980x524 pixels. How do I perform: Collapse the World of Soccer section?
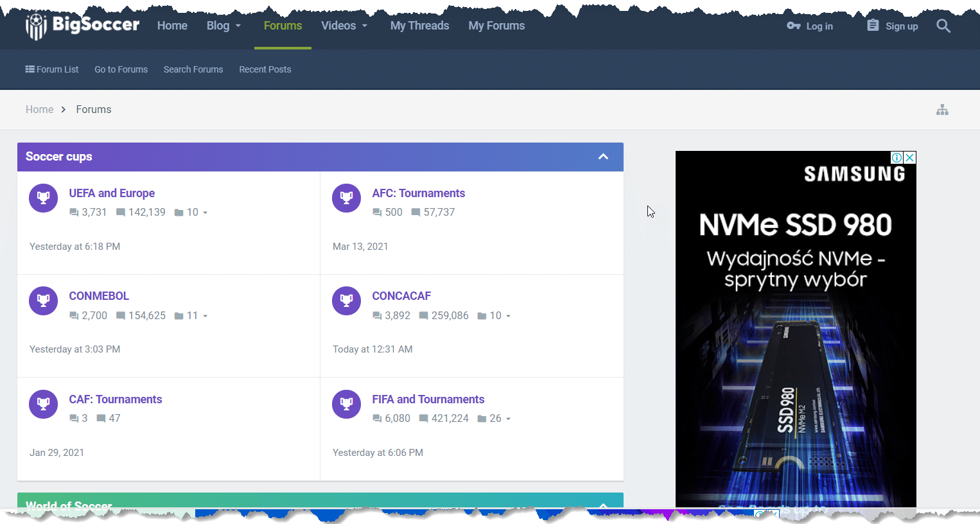[x=603, y=507]
